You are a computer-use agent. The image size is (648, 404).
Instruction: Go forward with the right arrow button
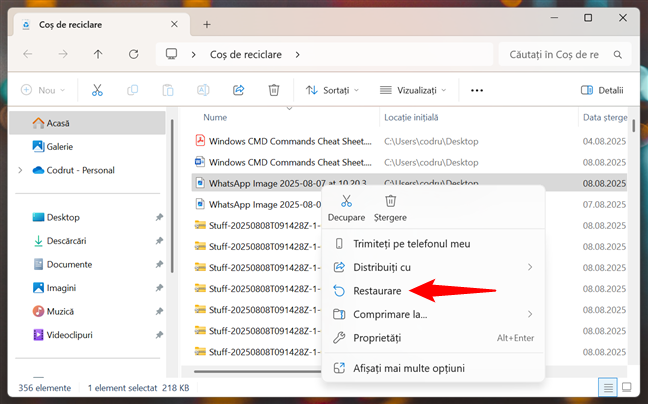click(63, 54)
